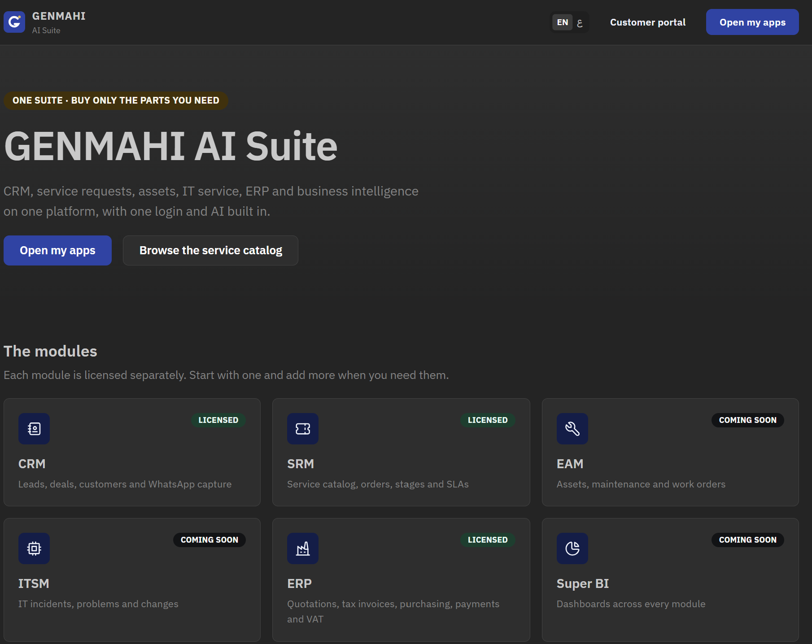
Task: Click the EAM card's COMING SOON badge
Action: coord(748,420)
